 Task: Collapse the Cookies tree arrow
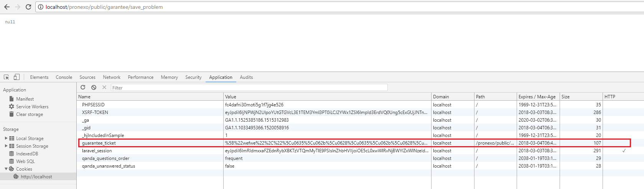(6, 169)
